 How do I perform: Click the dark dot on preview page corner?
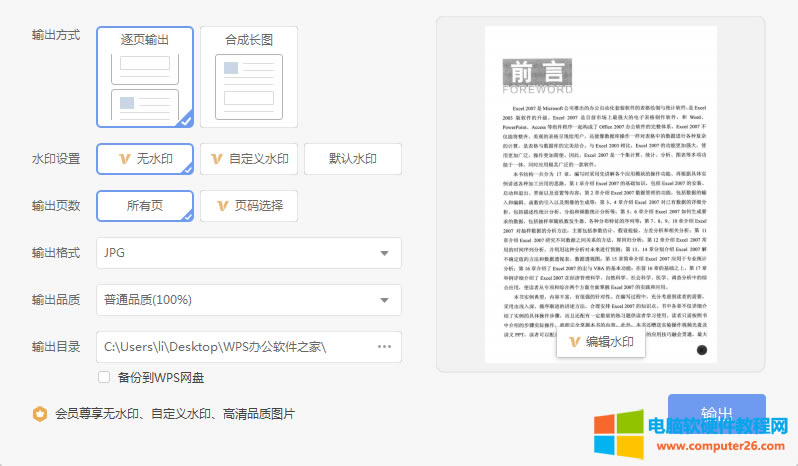pos(701,350)
